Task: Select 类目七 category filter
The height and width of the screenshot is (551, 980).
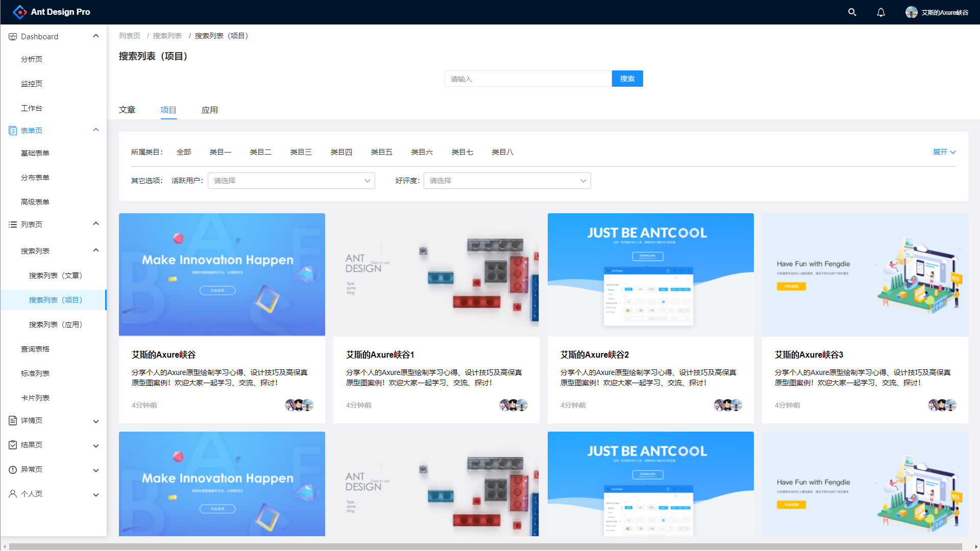Action: pos(462,152)
